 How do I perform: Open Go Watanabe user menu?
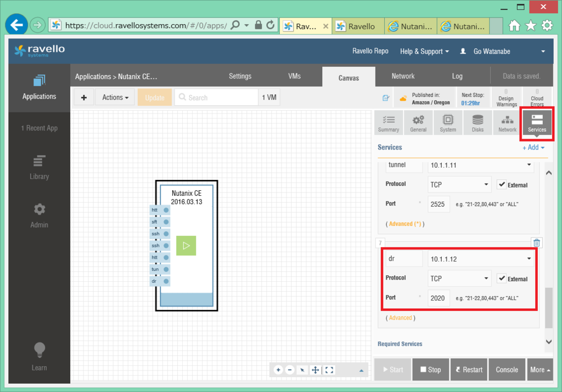(x=503, y=52)
